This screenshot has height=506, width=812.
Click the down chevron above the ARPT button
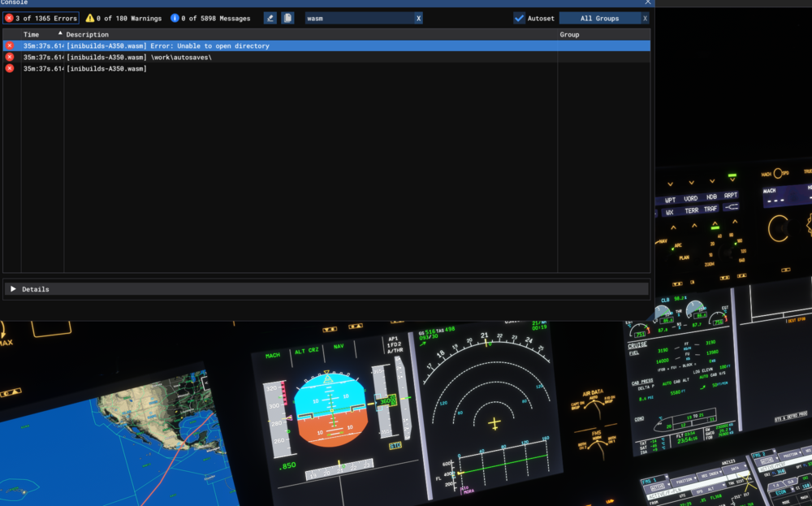click(x=732, y=181)
